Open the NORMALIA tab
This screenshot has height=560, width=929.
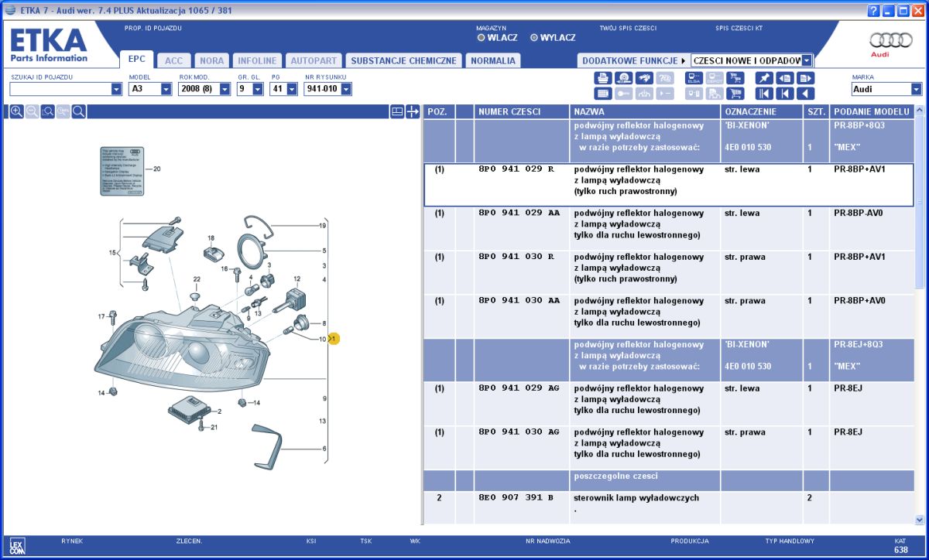(493, 60)
